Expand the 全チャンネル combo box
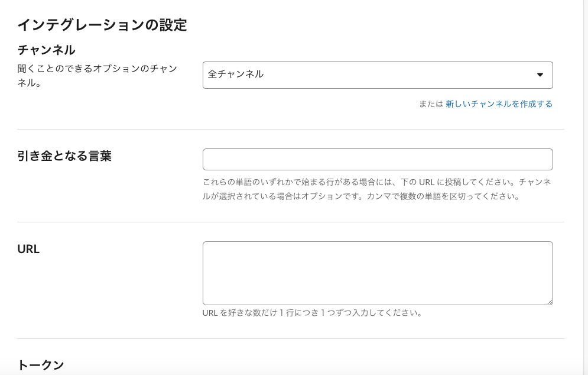This screenshot has width=588, height=375. pyautogui.click(x=378, y=75)
